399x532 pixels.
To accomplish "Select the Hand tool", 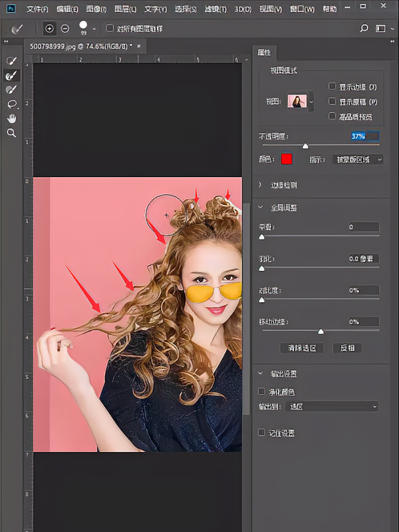I will coord(11,119).
